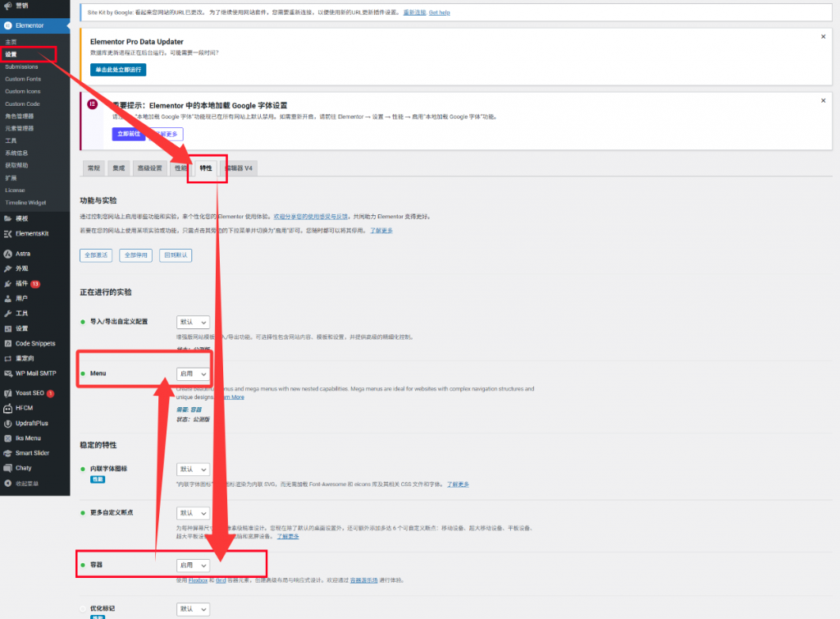
Task: Click the Code Snippets sidebar icon
Action: (7, 343)
